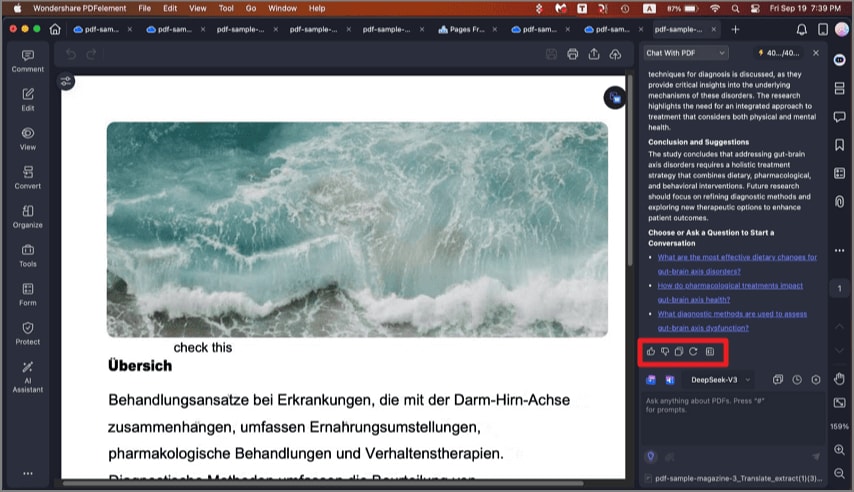Viewport: 854px width, 492px height.
Task: Open notifications bell
Action: coord(802,29)
